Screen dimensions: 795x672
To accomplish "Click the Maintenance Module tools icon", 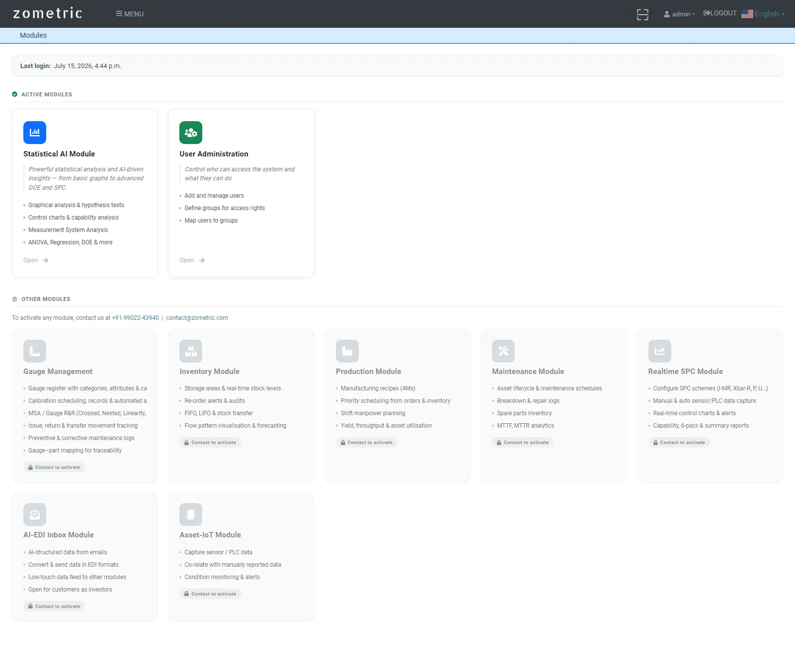I will click(503, 351).
